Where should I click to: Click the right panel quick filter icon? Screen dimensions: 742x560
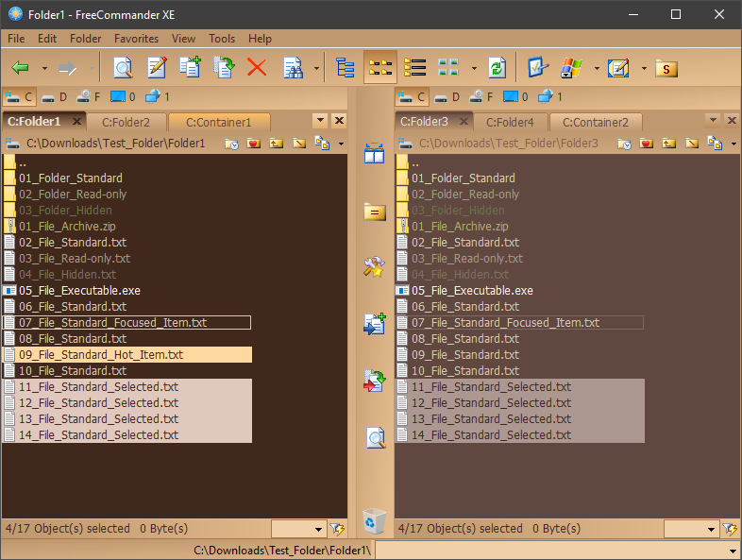[x=730, y=529]
